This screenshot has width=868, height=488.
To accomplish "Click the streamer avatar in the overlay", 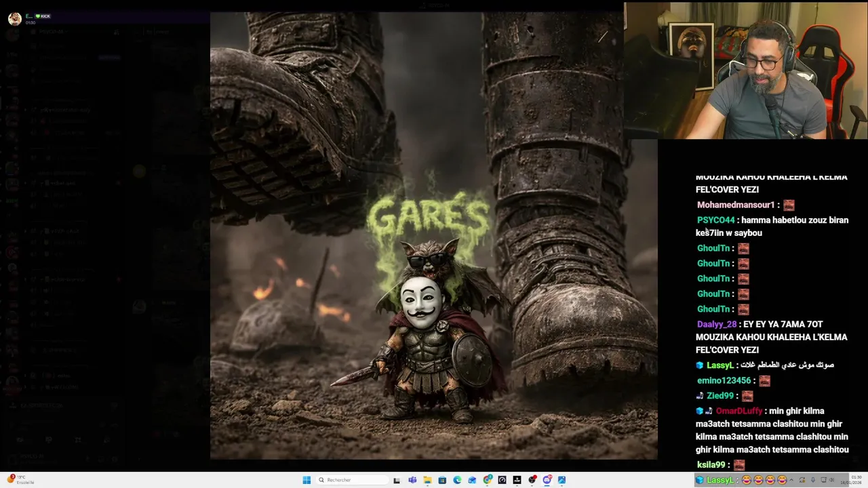I will pyautogui.click(x=14, y=19).
